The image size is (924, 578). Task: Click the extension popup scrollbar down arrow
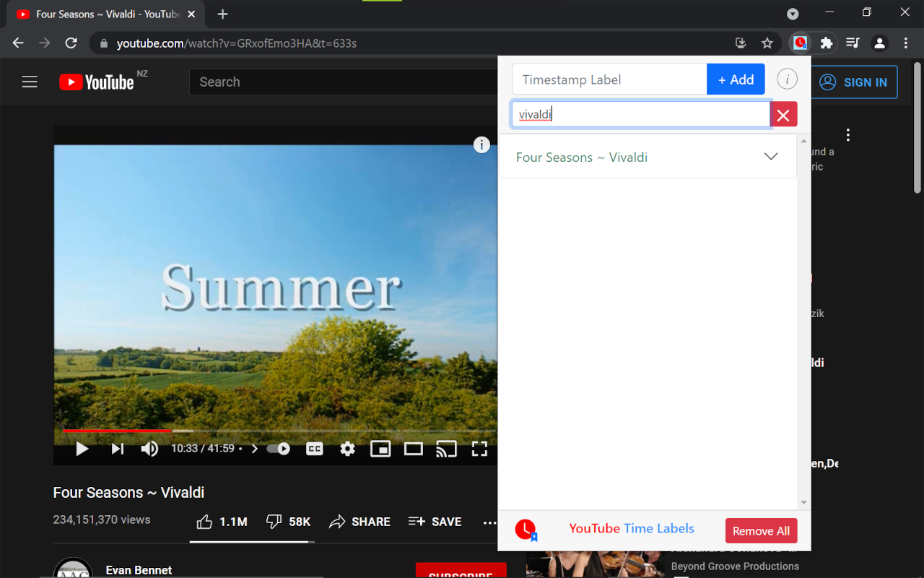[803, 503]
